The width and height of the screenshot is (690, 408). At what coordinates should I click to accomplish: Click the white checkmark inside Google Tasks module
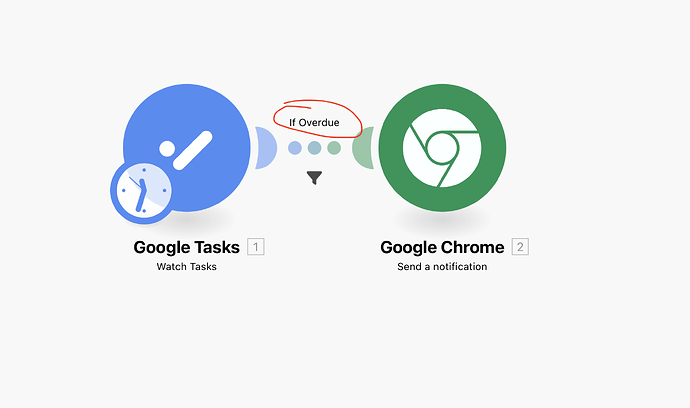(x=186, y=150)
